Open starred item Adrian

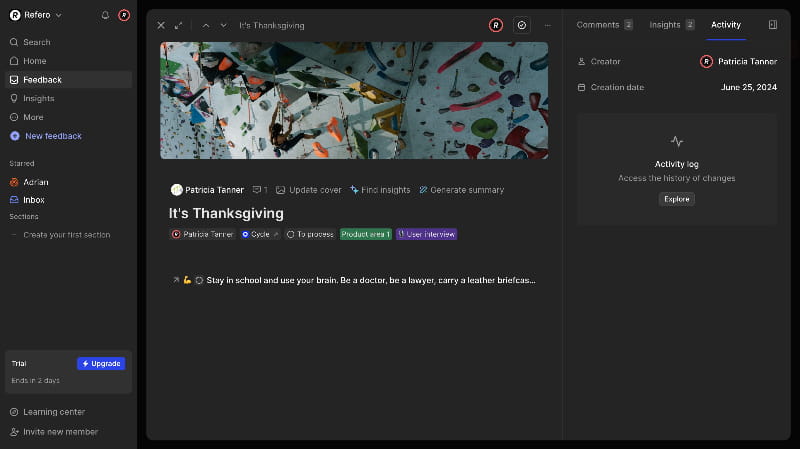click(x=68, y=182)
